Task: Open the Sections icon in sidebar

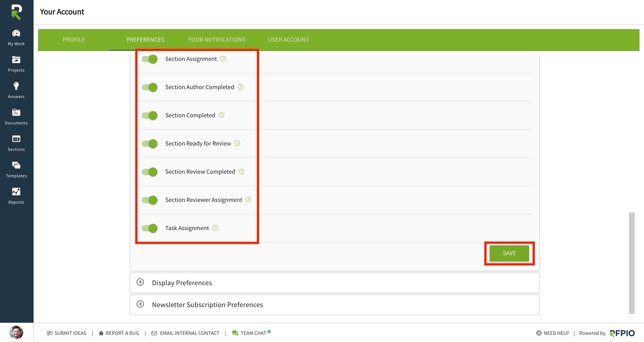Action: pos(16,139)
